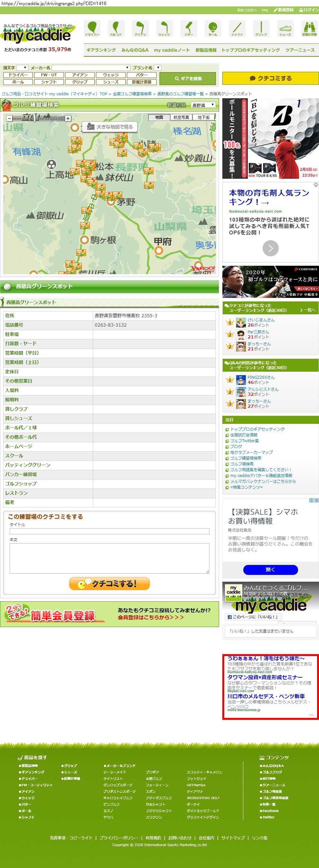The width and height of the screenshot is (319, 868).
Task: Click the orange クチコミする! submit button
Action: 109,584
